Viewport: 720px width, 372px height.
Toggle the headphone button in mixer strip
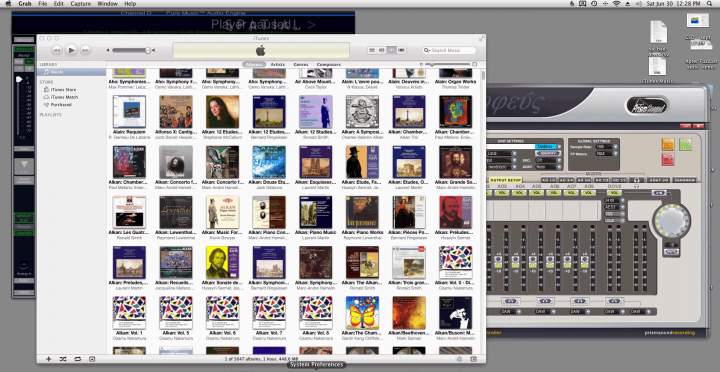point(636,180)
